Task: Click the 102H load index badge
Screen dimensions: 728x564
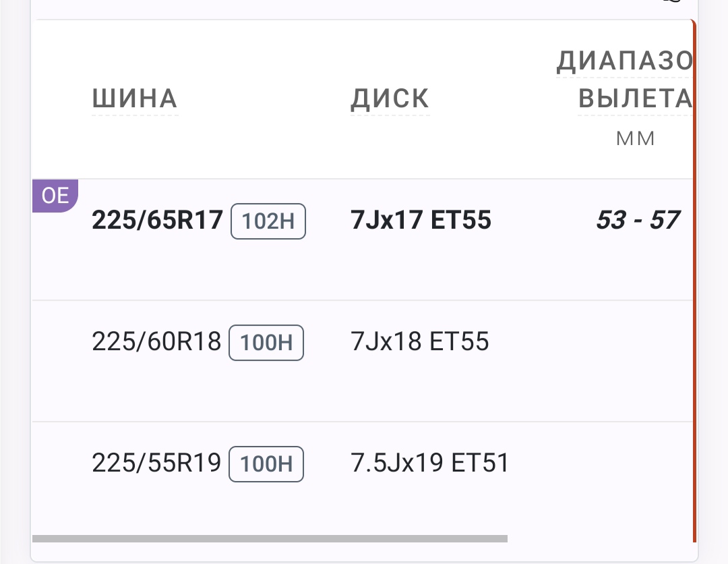Action: [x=268, y=221]
